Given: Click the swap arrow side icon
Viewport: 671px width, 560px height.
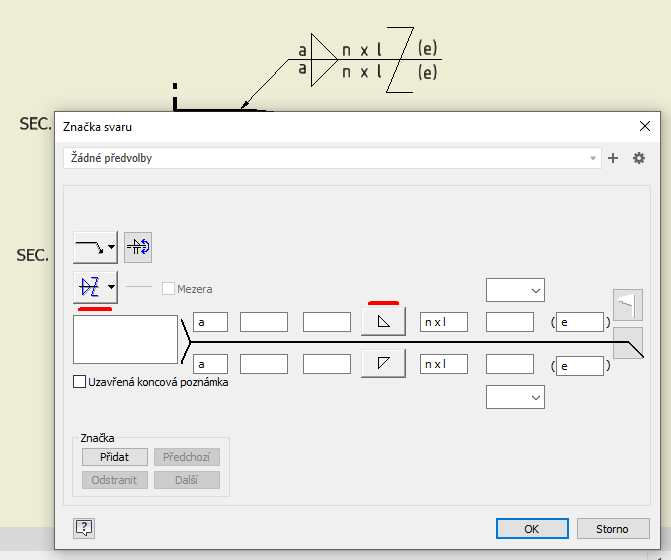Looking at the screenshot, I should pyautogui.click(x=138, y=246).
